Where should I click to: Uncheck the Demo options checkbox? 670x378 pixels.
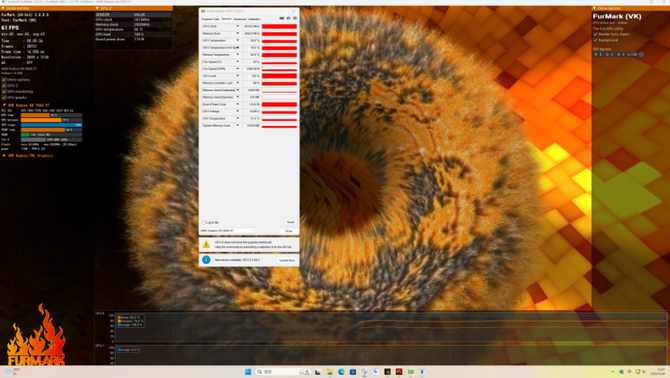(x=4, y=80)
